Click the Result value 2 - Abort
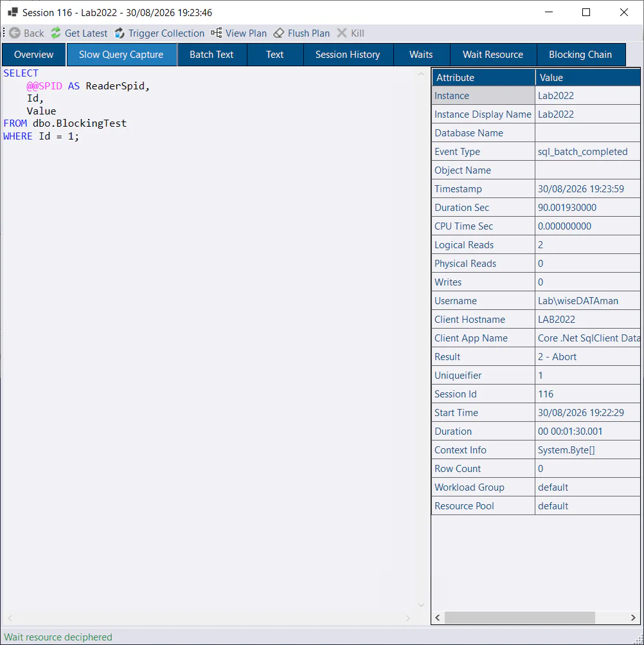This screenshot has width=644, height=645. pyautogui.click(x=587, y=357)
